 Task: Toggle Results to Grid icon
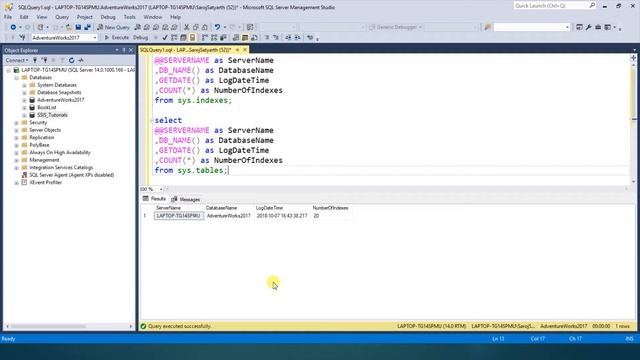pos(245,38)
